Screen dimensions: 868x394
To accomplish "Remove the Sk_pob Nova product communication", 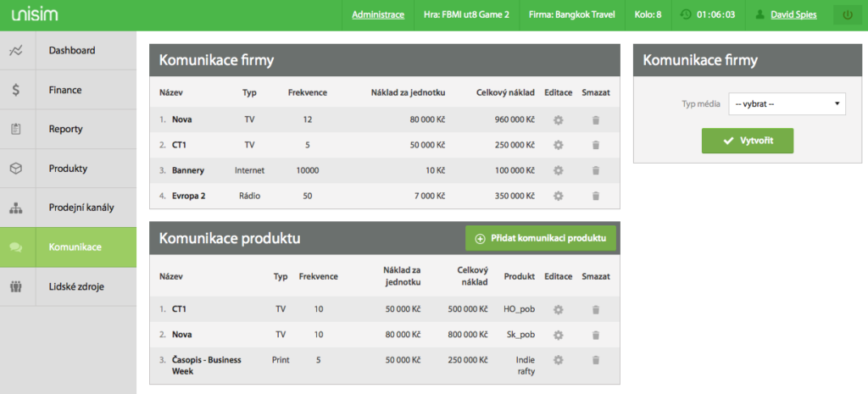I will [x=596, y=335].
